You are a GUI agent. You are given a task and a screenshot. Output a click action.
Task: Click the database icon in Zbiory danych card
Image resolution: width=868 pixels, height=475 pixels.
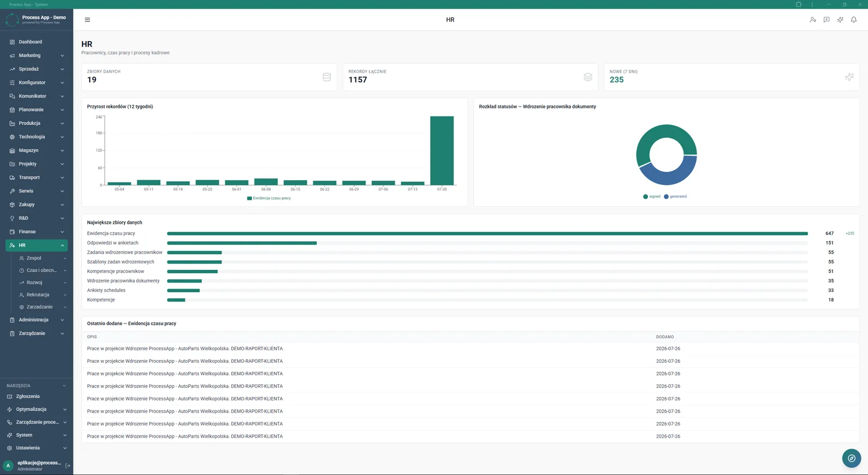pos(327,77)
